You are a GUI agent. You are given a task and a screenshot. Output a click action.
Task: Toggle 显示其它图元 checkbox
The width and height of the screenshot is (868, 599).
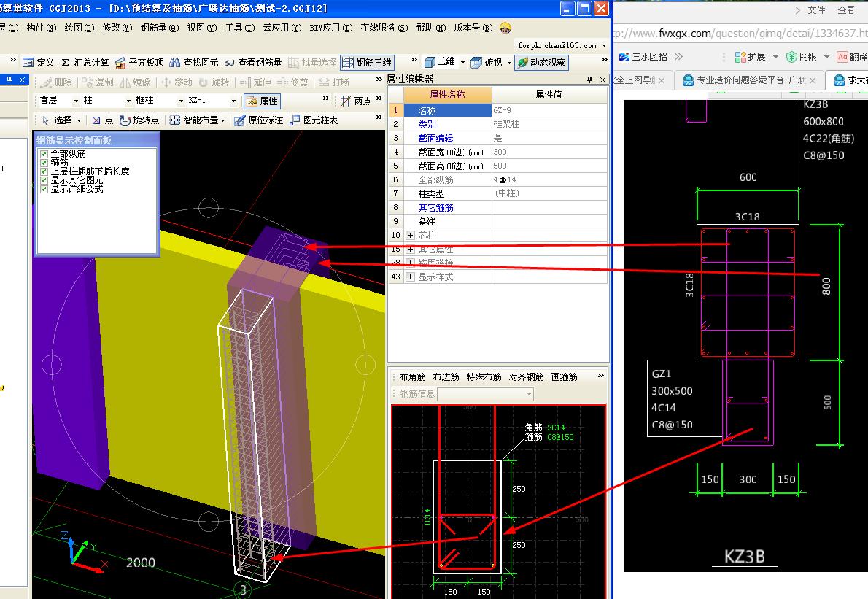[x=44, y=180]
